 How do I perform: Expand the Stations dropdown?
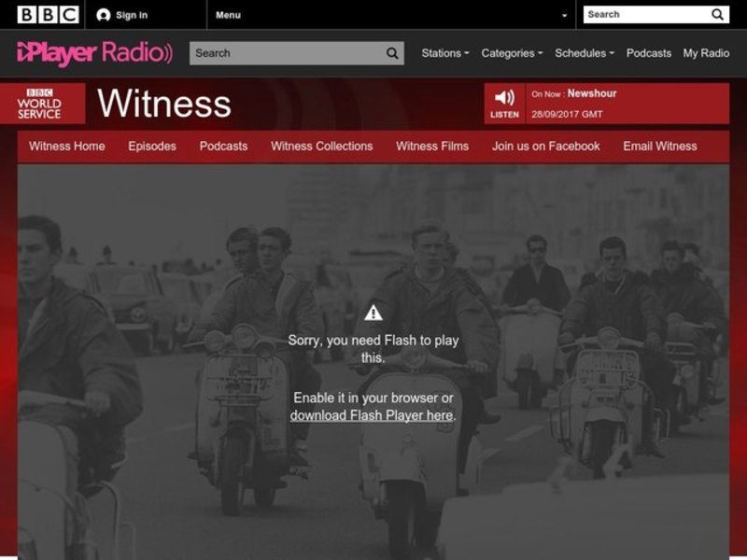444,53
